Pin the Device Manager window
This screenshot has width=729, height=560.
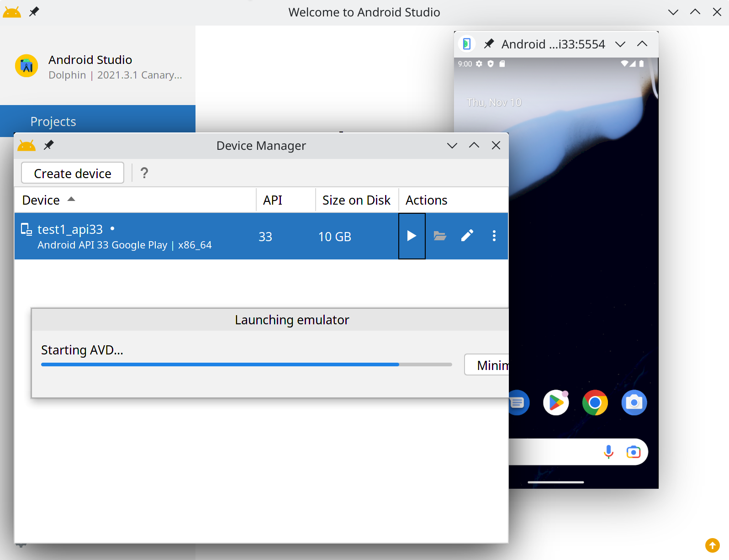tap(48, 145)
